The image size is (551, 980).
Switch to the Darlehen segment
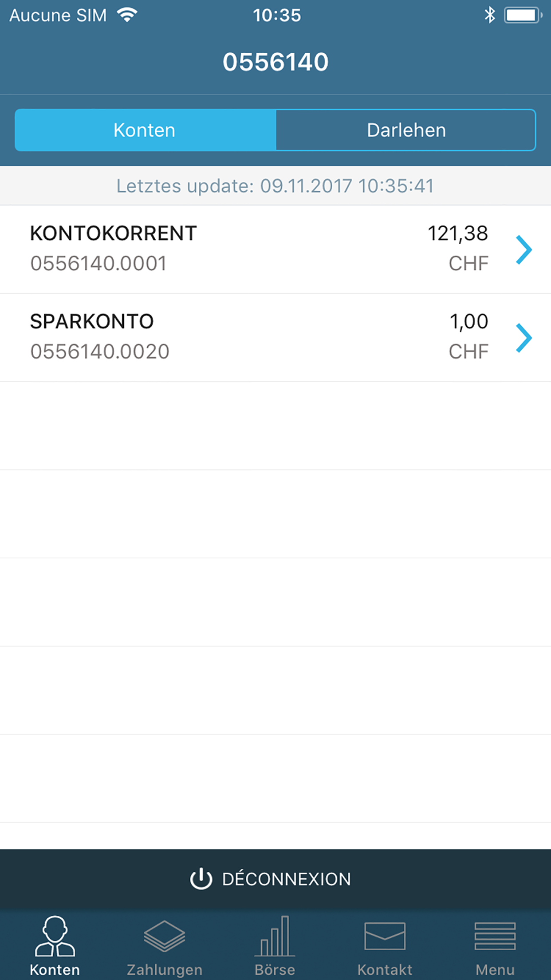pyautogui.click(x=406, y=130)
